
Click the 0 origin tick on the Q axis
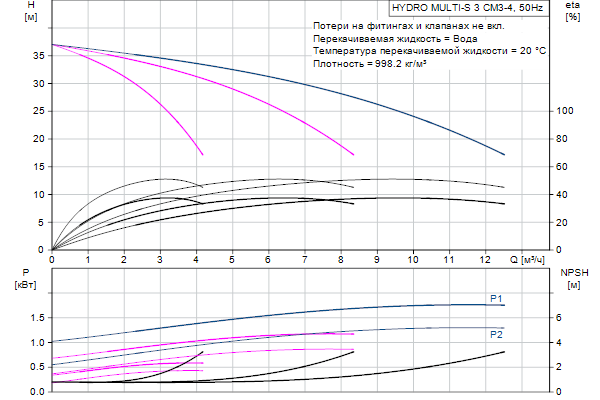coord(52,258)
